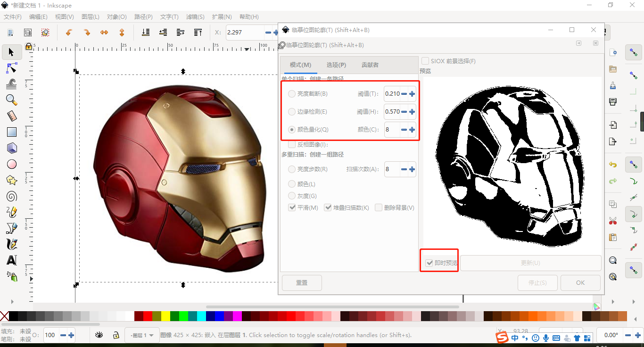
Task: Enable the 反相图像 checkbox
Action: tap(292, 144)
